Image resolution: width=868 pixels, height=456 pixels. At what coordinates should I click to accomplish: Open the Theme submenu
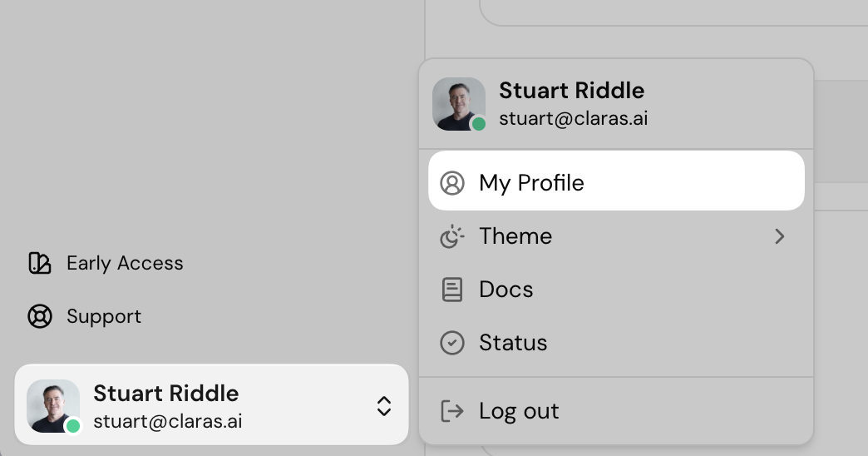click(616, 236)
